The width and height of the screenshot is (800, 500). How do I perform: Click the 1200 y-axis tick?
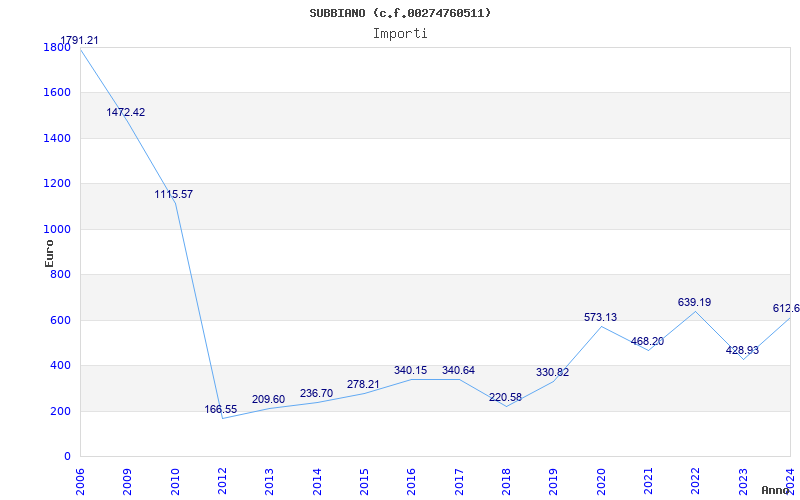tap(58, 184)
